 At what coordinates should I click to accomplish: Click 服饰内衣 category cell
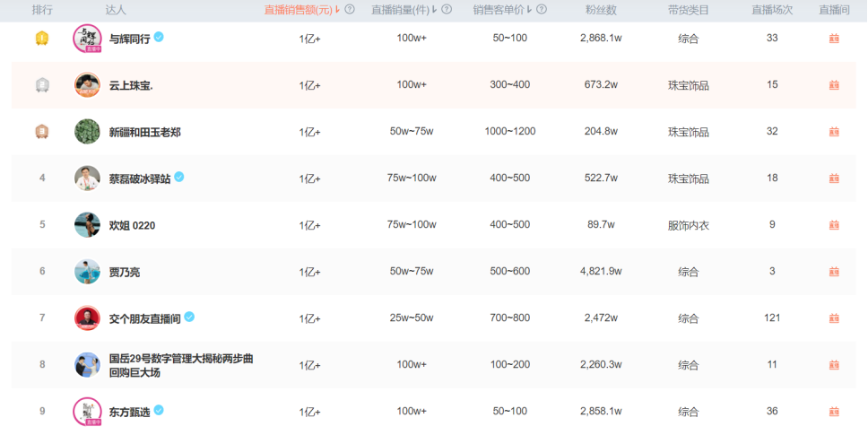pyautogui.click(x=688, y=226)
